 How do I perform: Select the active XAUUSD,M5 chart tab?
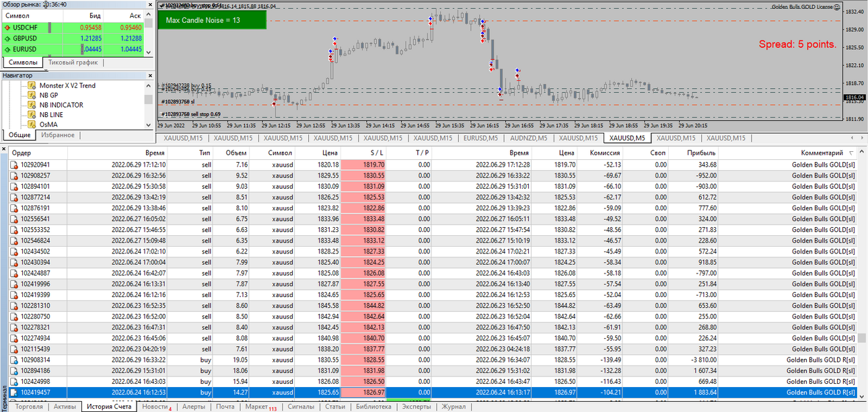pos(627,138)
